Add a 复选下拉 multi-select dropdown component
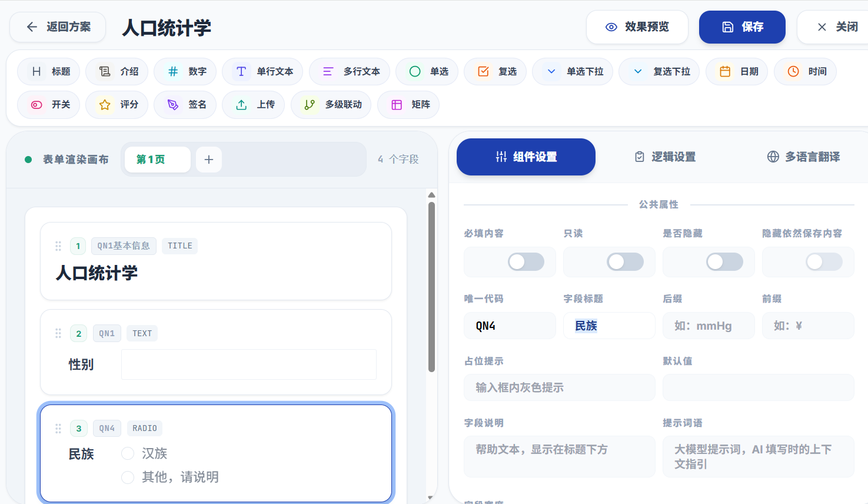The image size is (868, 504). tap(660, 72)
